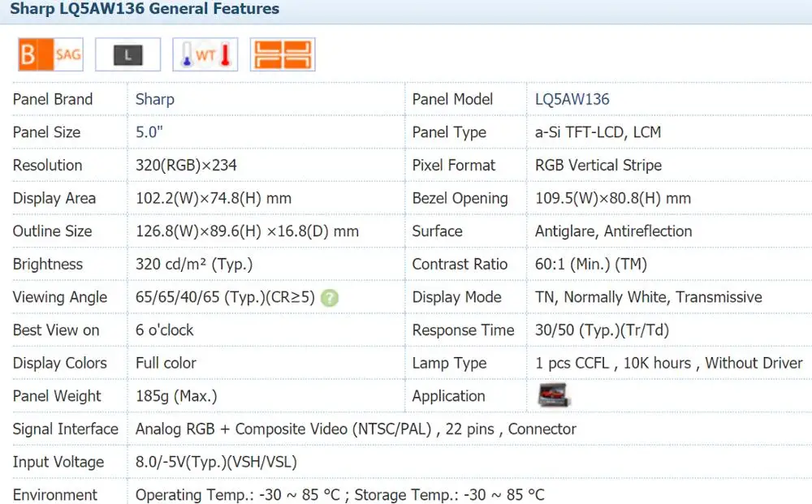Click the Display Colors label
The image size is (812, 504).
point(60,364)
